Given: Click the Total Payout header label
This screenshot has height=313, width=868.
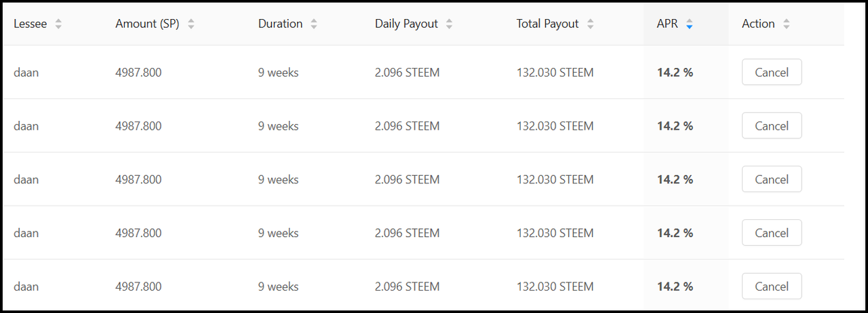Looking at the screenshot, I should (x=548, y=24).
